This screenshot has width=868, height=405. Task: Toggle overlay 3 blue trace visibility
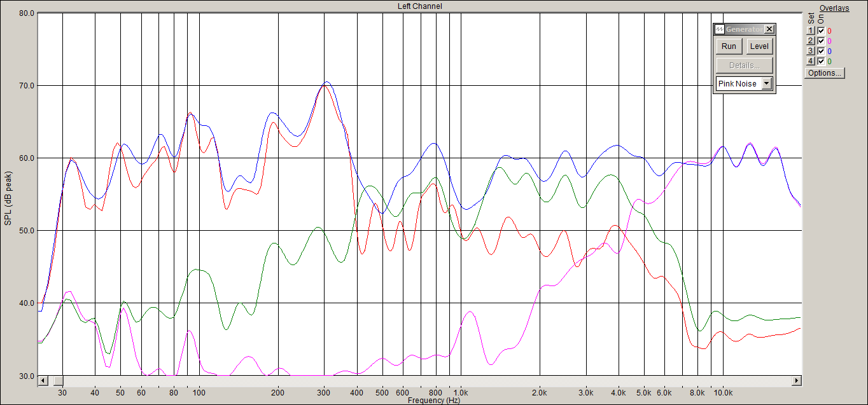821,51
